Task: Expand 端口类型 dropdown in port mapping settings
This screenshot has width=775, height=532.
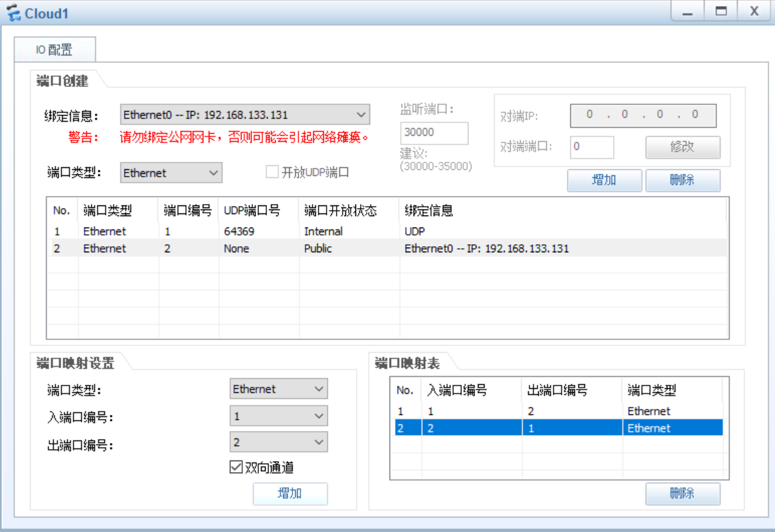Action: click(319, 389)
